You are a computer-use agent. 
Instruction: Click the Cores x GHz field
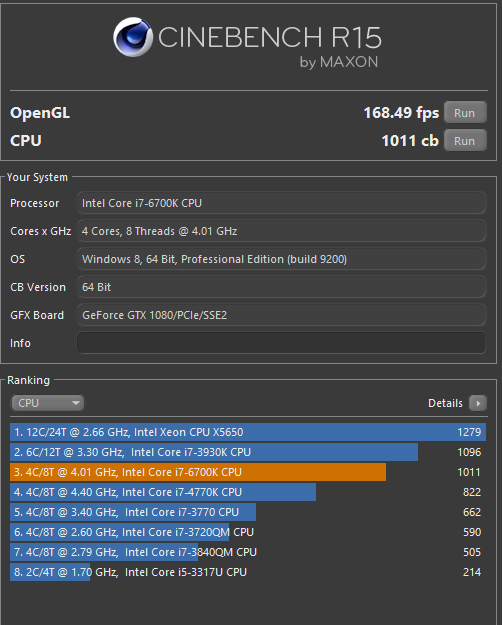click(281, 231)
